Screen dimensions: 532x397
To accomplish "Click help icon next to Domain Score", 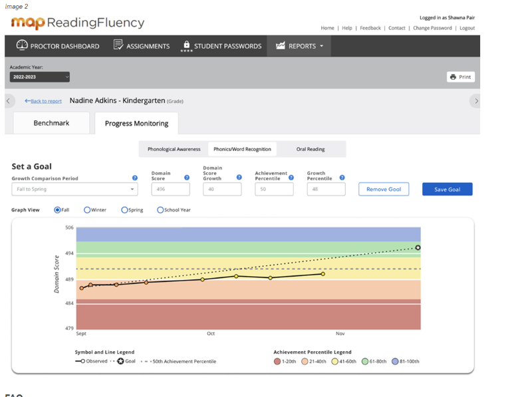I will (187, 178).
